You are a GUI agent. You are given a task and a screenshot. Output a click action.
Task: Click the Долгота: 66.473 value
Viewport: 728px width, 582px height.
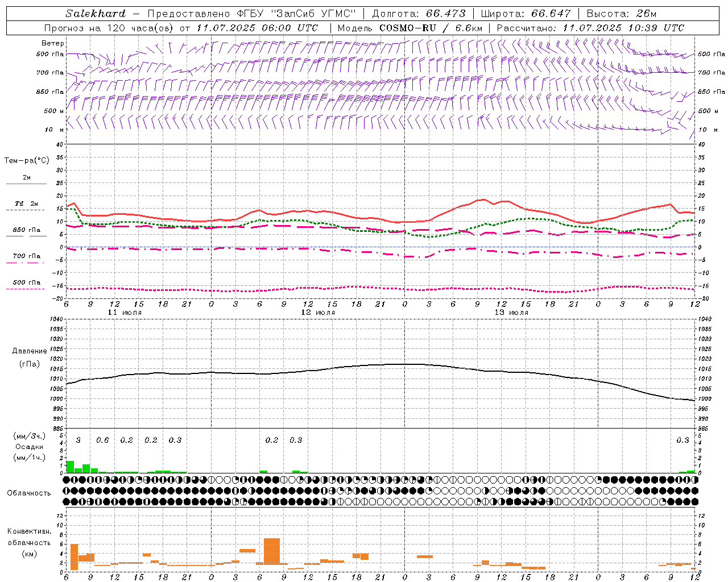(419, 14)
